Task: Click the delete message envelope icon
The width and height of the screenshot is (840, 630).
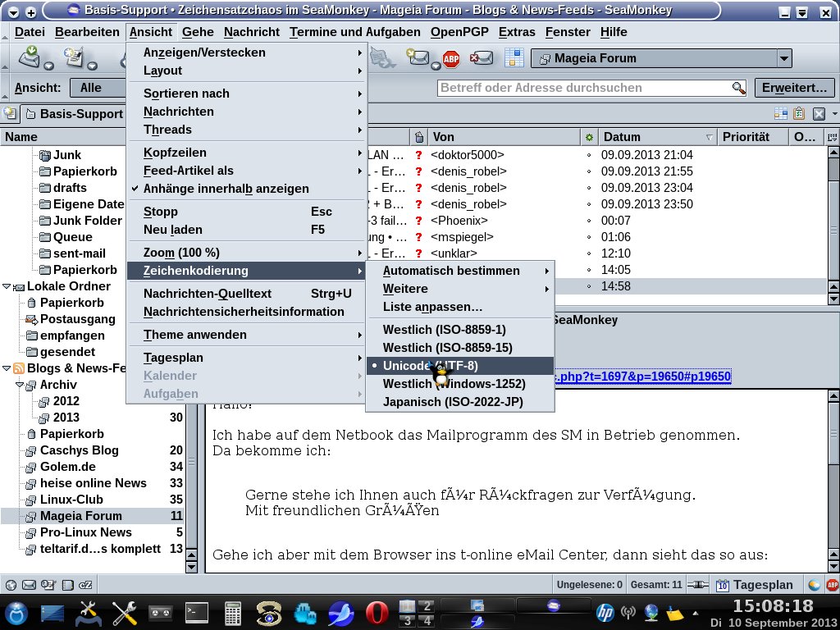Action: (x=481, y=58)
